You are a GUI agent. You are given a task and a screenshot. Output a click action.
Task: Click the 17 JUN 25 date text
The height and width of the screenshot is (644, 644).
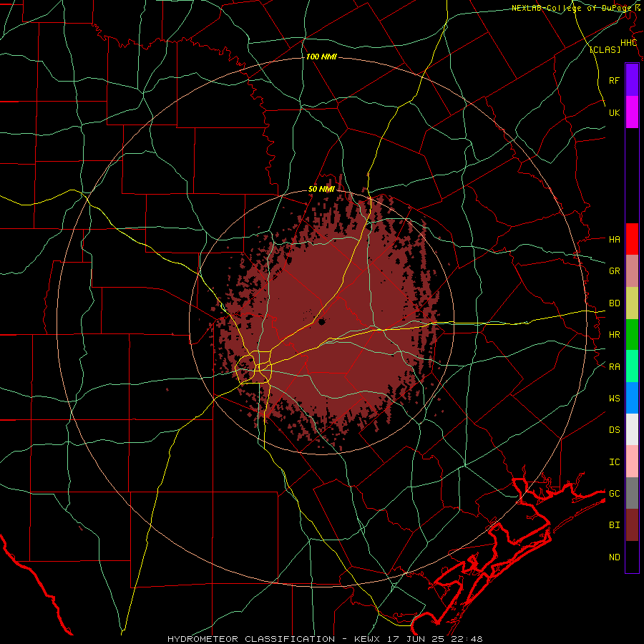pyautogui.click(x=416, y=639)
